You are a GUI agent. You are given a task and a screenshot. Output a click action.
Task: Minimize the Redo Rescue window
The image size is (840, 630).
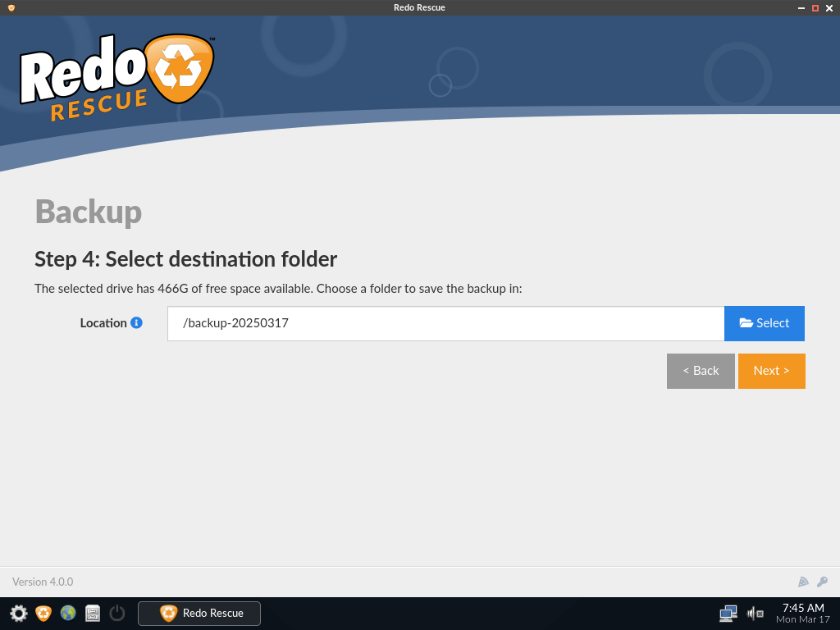[x=801, y=8]
